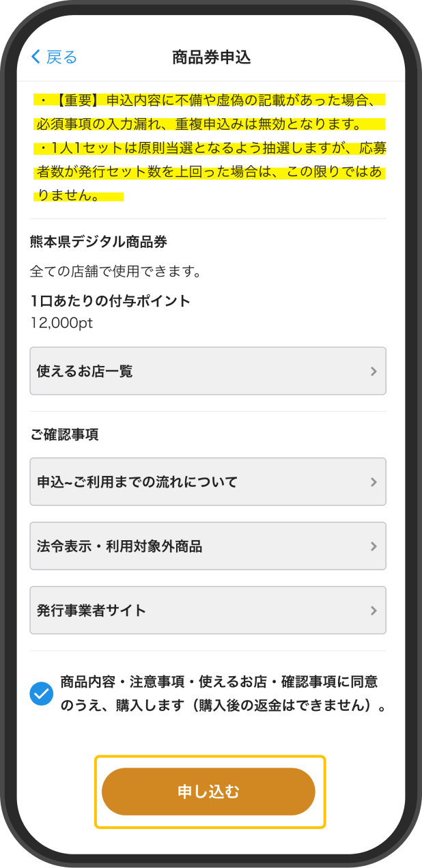Uncheck the blue agreement checkmark

(x=42, y=694)
